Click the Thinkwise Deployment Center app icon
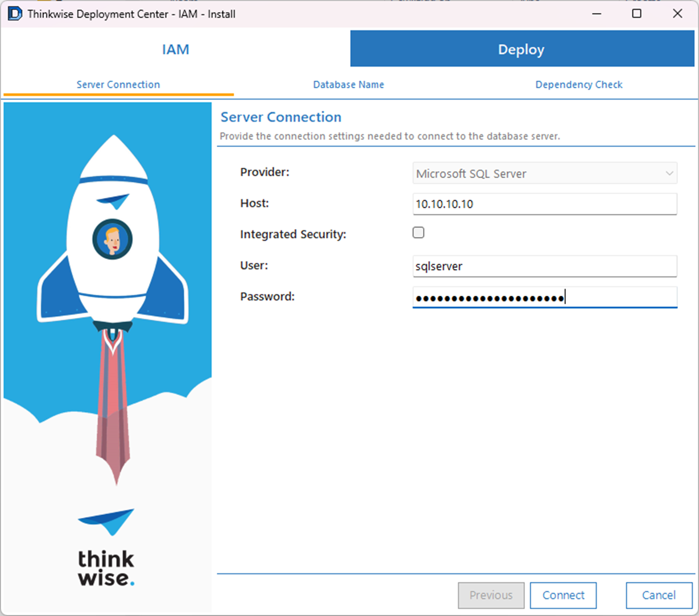This screenshot has height=616, width=699. click(x=15, y=14)
